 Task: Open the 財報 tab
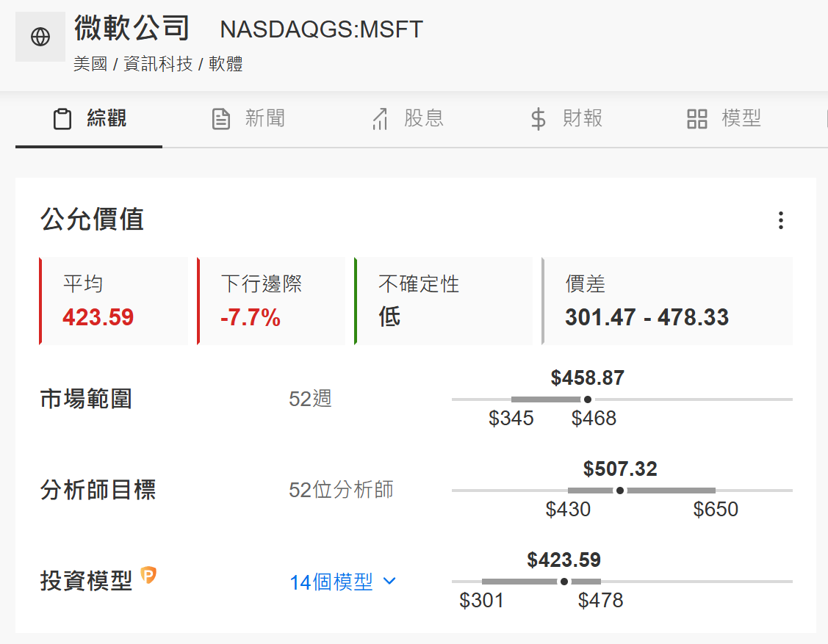tap(566, 119)
